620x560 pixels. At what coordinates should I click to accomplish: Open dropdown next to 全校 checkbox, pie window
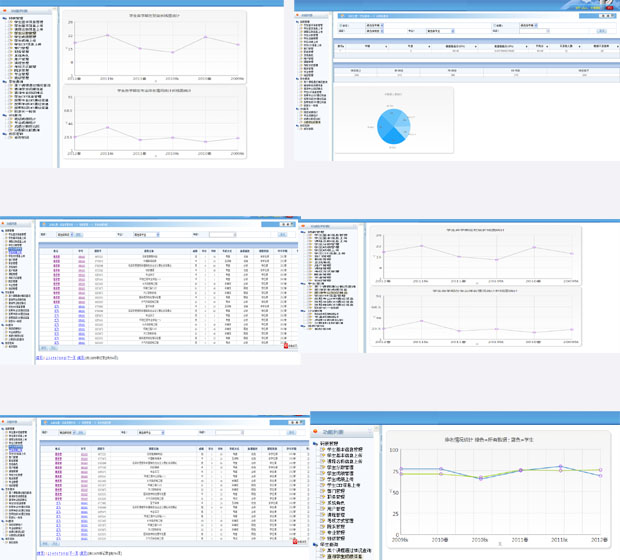(x=374, y=25)
